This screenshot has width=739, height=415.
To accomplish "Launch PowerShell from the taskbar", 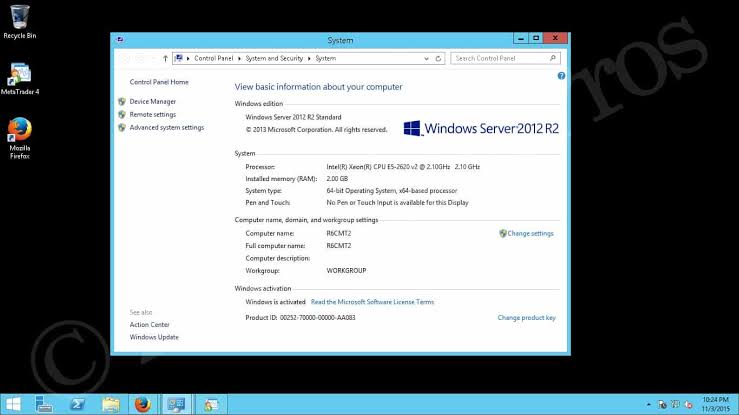I will tap(77, 404).
